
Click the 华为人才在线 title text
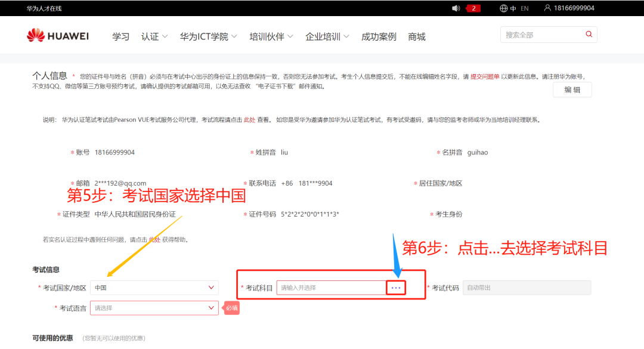[x=44, y=8]
